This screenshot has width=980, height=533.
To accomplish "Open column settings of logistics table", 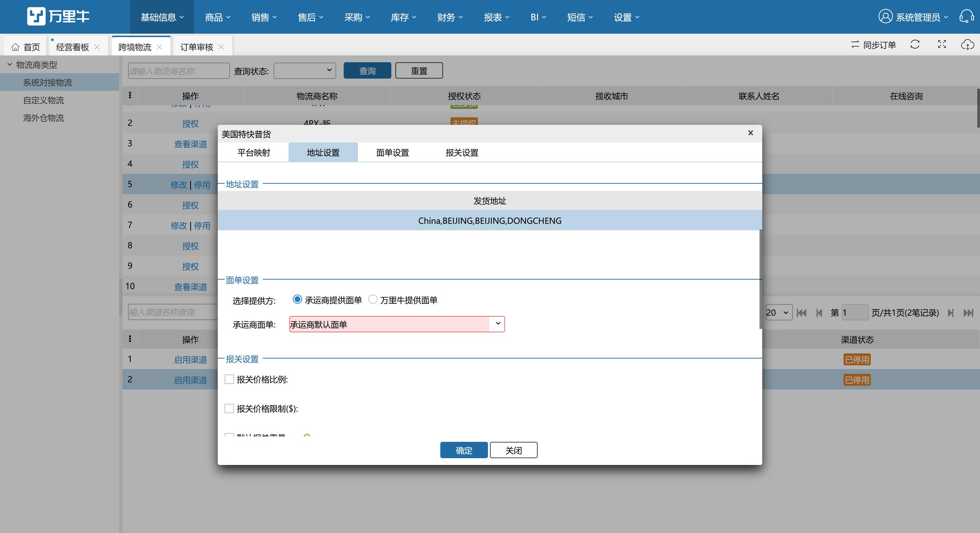I will (x=130, y=95).
